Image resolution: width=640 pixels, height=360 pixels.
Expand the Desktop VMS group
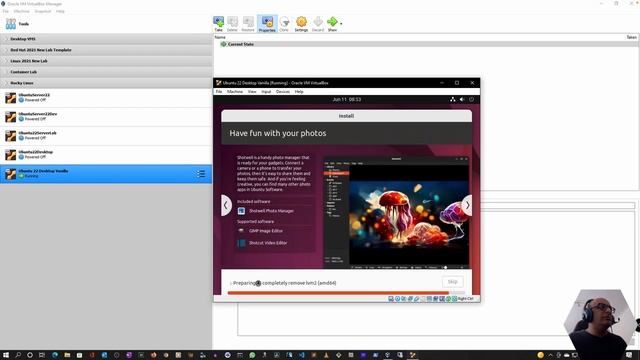[106, 39]
